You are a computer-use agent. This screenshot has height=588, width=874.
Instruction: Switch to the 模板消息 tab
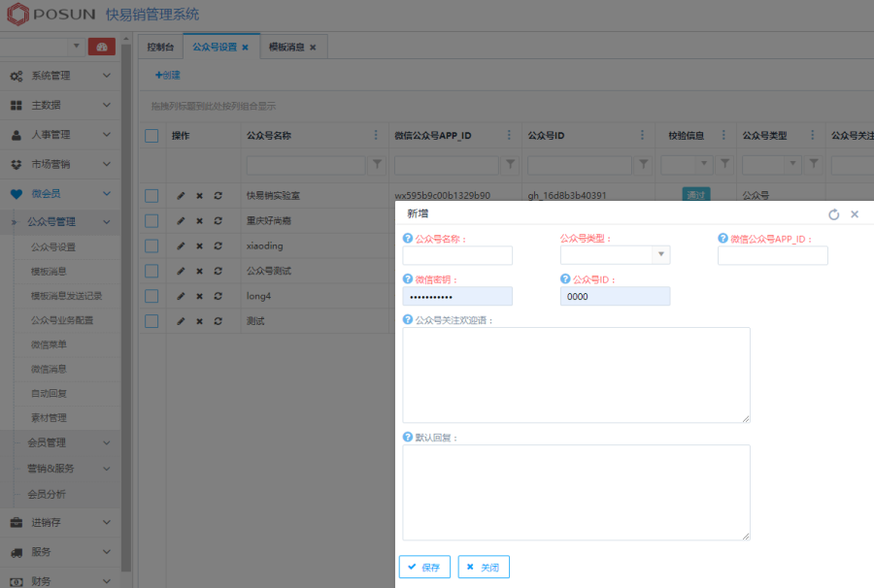coord(291,47)
